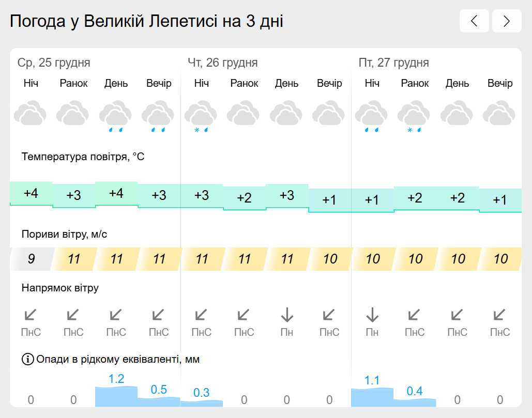Screen dimensions: 532x418
Task: Open the precipitation info icon
Action: click(x=27, y=359)
